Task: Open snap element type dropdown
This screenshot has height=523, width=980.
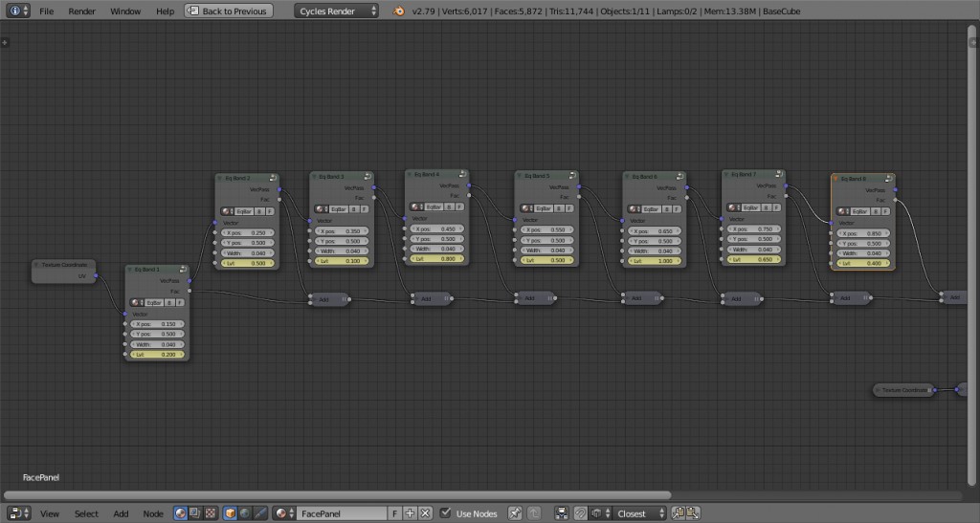Action: pos(601,513)
